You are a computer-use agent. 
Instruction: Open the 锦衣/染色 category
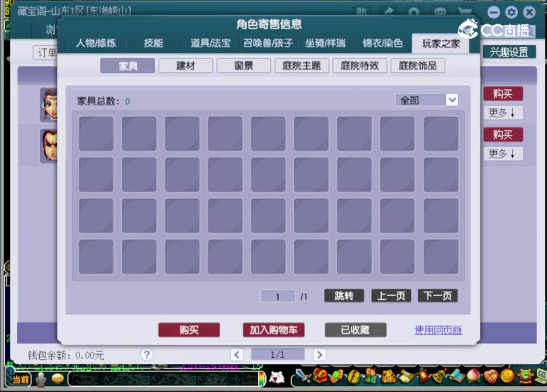pos(382,44)
